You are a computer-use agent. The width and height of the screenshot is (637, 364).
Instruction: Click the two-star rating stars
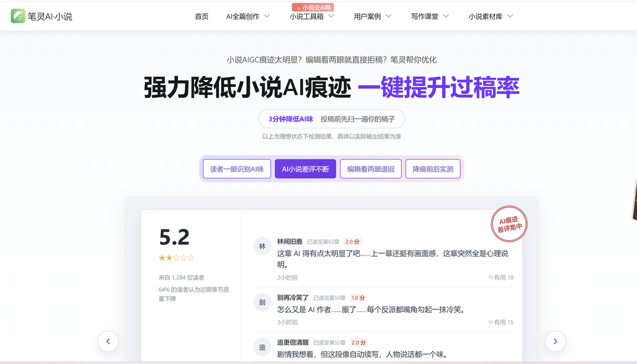(x=176, y=258)
